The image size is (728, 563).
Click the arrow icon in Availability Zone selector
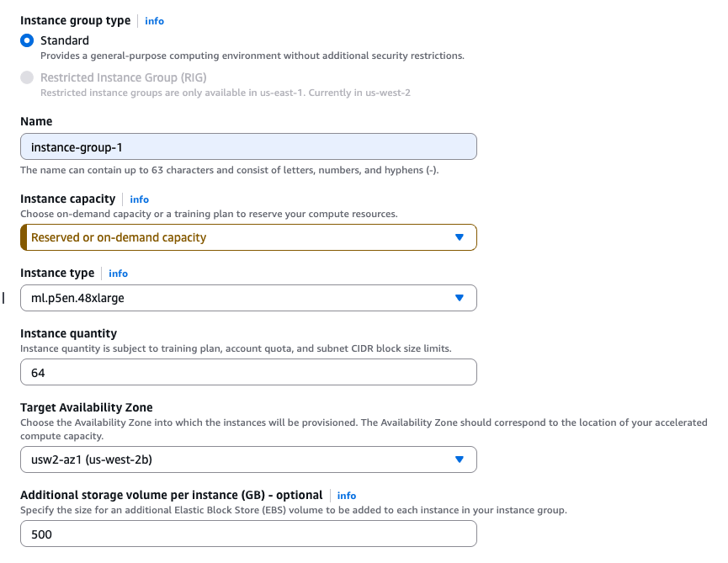point(459,459)
